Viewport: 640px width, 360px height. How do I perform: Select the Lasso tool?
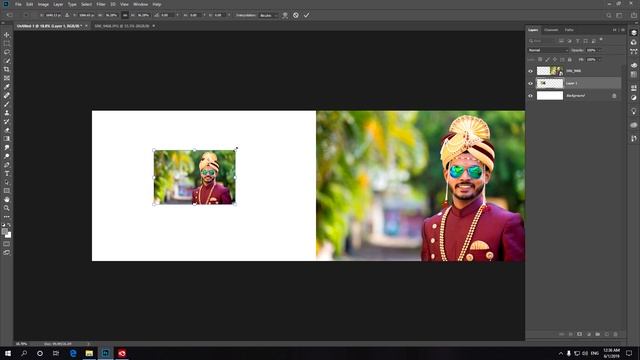pos(7,52)
